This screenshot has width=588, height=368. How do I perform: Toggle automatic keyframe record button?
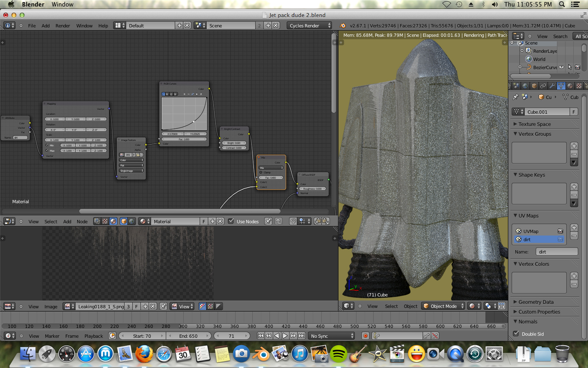coord(365,336)
